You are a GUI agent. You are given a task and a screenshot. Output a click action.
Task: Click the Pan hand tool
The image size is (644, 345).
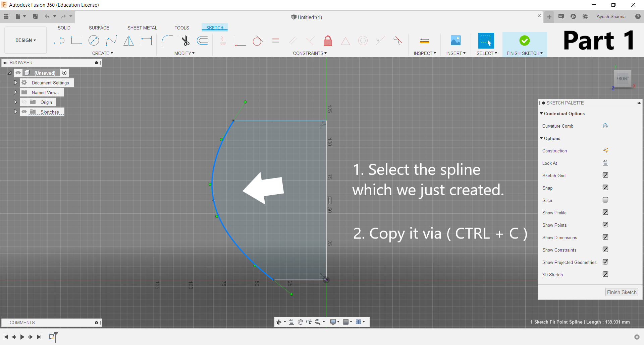pos(300,322)
